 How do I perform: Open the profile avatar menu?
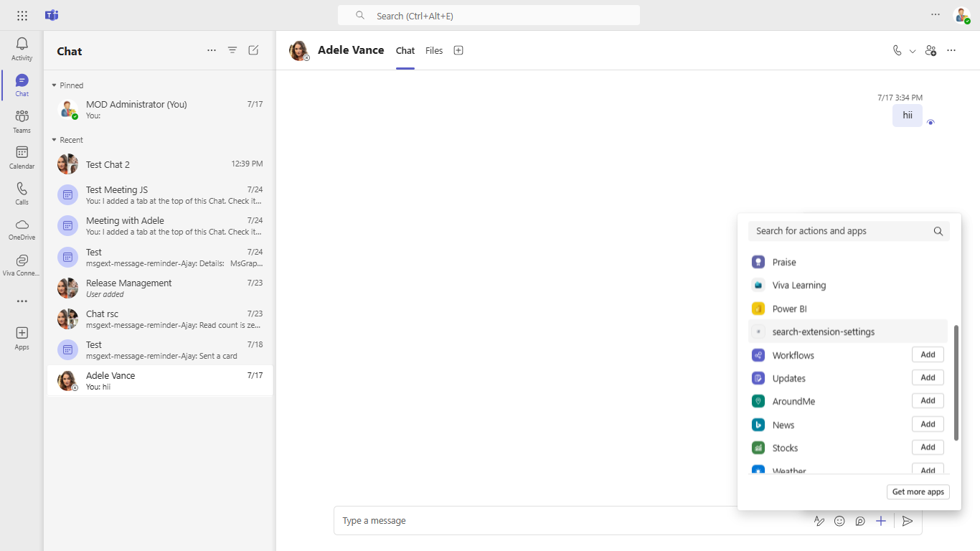pos(961,15)
